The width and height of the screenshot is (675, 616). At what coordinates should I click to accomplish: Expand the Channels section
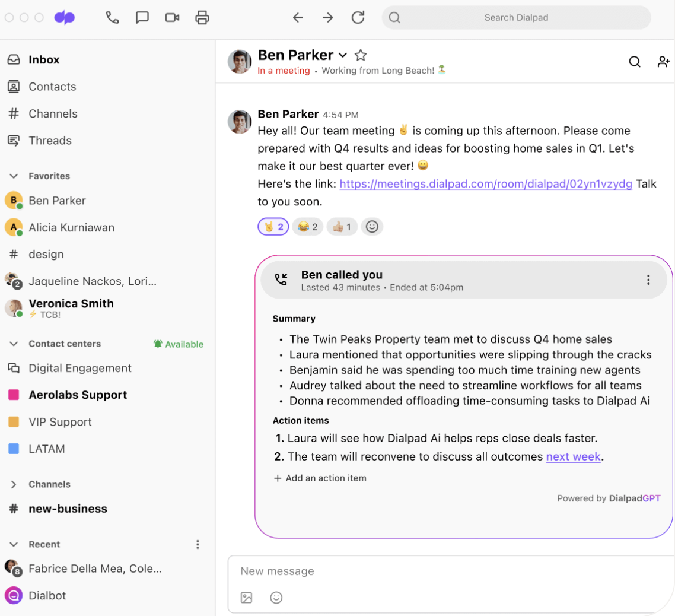pyautogui.click(x=14, y=484)
